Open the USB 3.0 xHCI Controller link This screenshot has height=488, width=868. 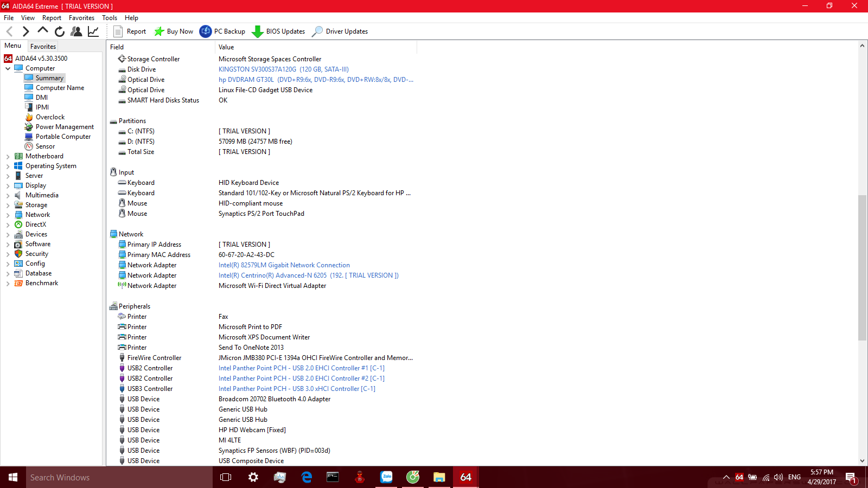tap(297, 389)
